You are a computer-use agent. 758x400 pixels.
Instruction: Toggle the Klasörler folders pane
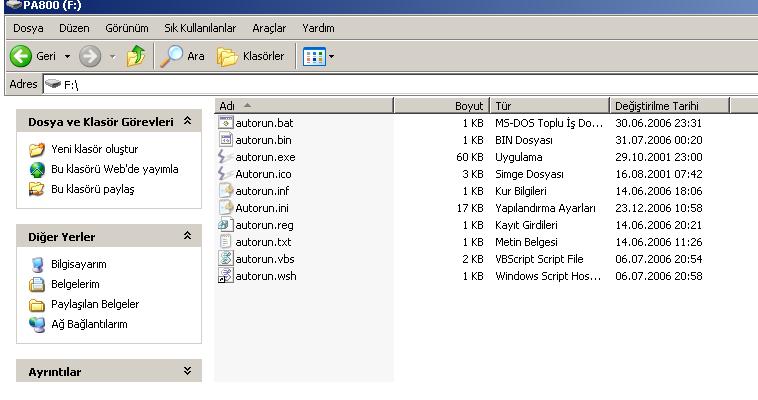pos(252,56)
